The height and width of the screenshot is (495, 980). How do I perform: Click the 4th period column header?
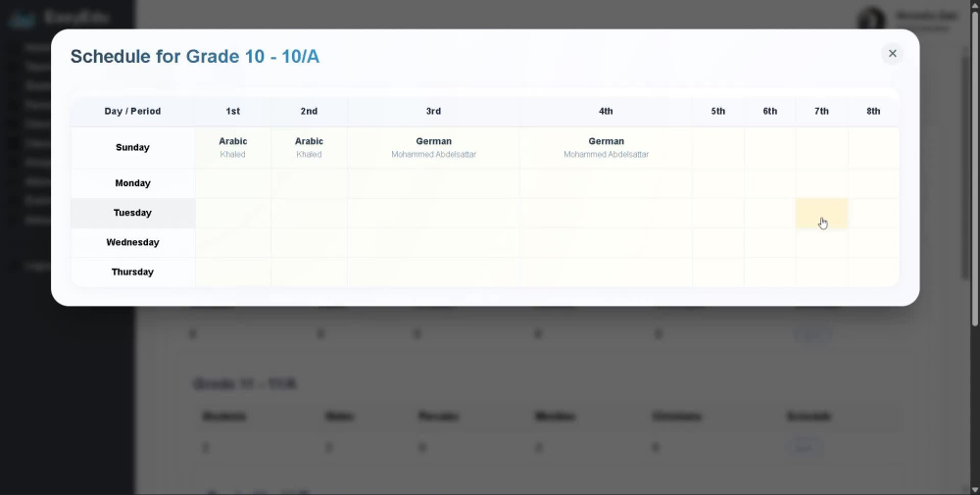[606, 111]
